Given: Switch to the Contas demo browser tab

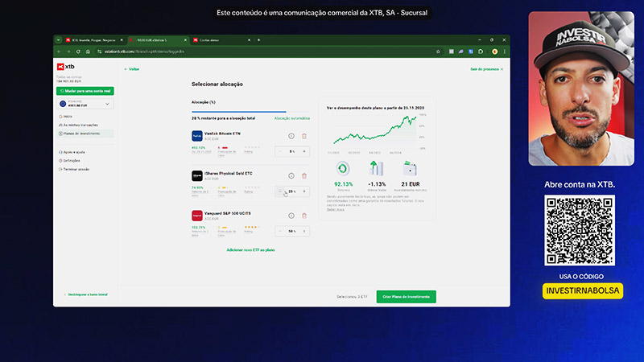Looking at the screenshot, I should pos(222,40).
